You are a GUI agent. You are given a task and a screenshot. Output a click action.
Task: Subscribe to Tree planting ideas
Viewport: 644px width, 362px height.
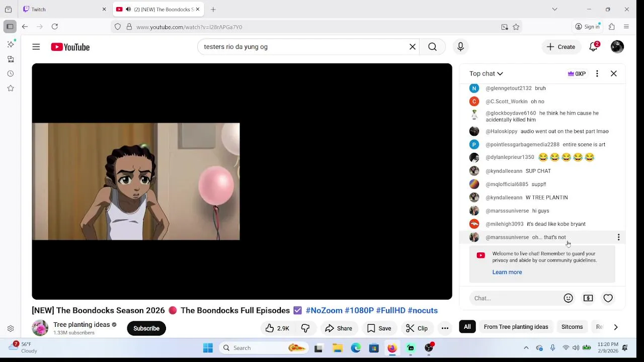[x=146, y=328]
